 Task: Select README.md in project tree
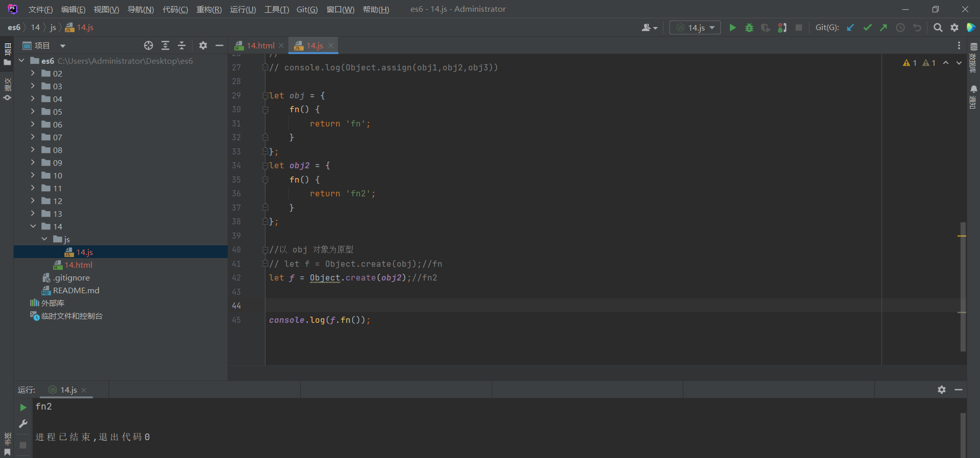(x=76, y=290)
